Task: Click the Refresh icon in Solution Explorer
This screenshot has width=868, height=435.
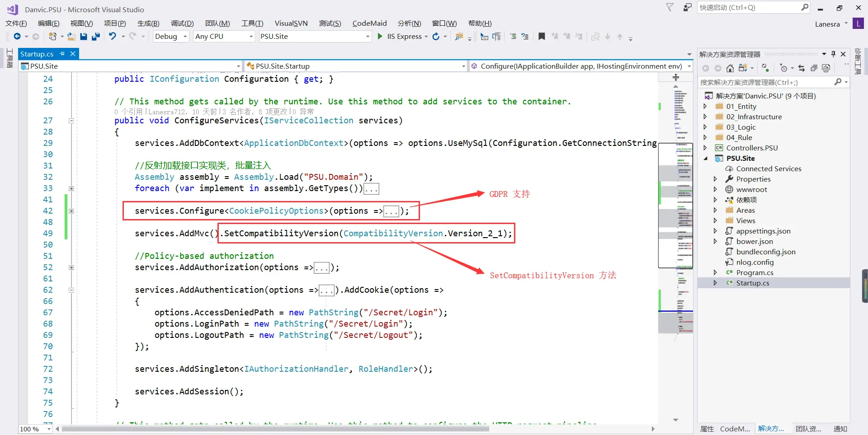Action: pyautogui.click(x=765, y=68)
